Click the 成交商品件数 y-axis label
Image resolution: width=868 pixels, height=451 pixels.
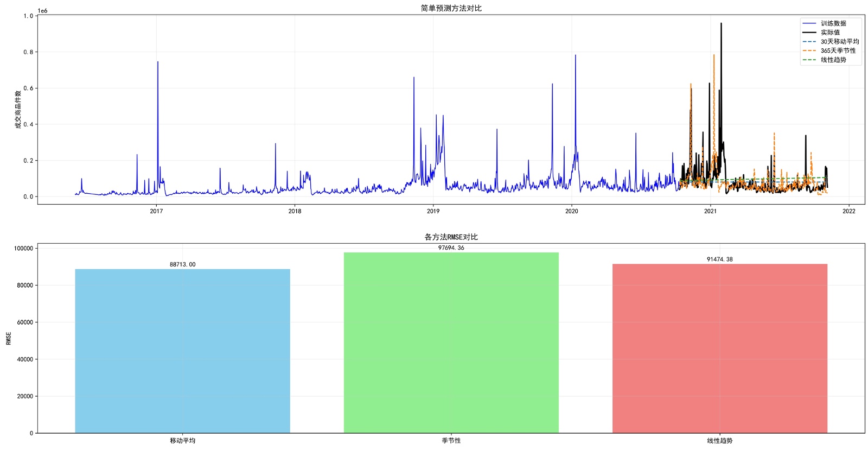(18, 110)
